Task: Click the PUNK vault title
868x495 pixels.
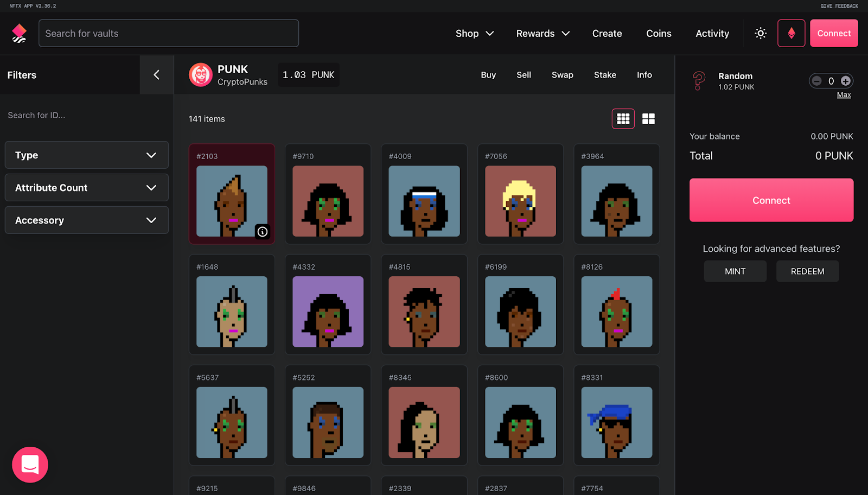Action: 233,69
